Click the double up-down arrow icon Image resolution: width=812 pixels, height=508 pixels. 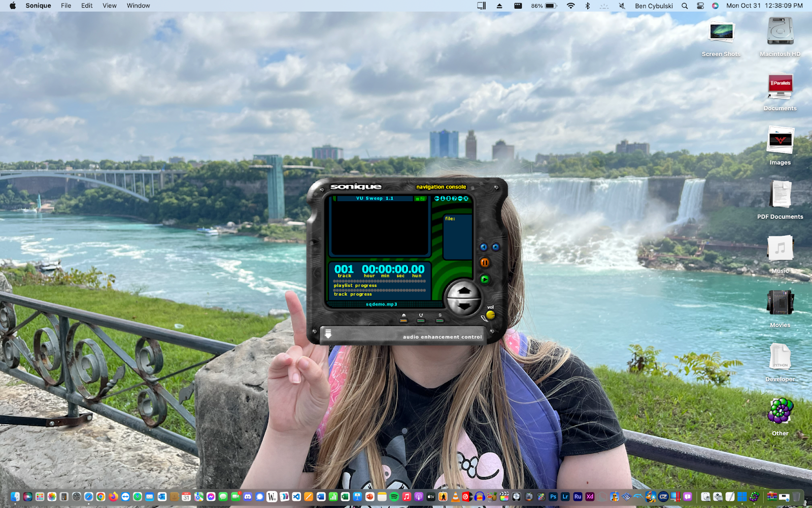coord(448,199)
